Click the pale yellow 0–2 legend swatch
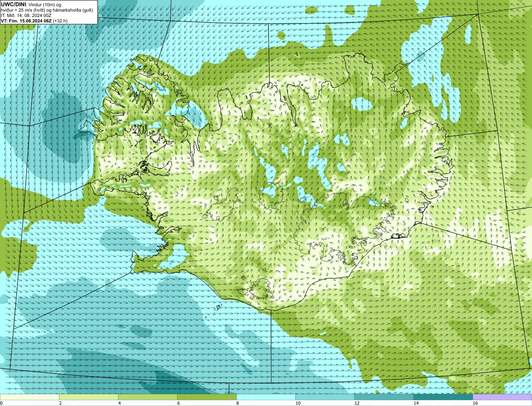 (30, 397)
